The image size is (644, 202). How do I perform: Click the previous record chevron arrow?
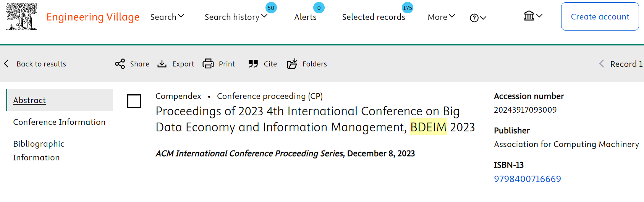(602, 64)
